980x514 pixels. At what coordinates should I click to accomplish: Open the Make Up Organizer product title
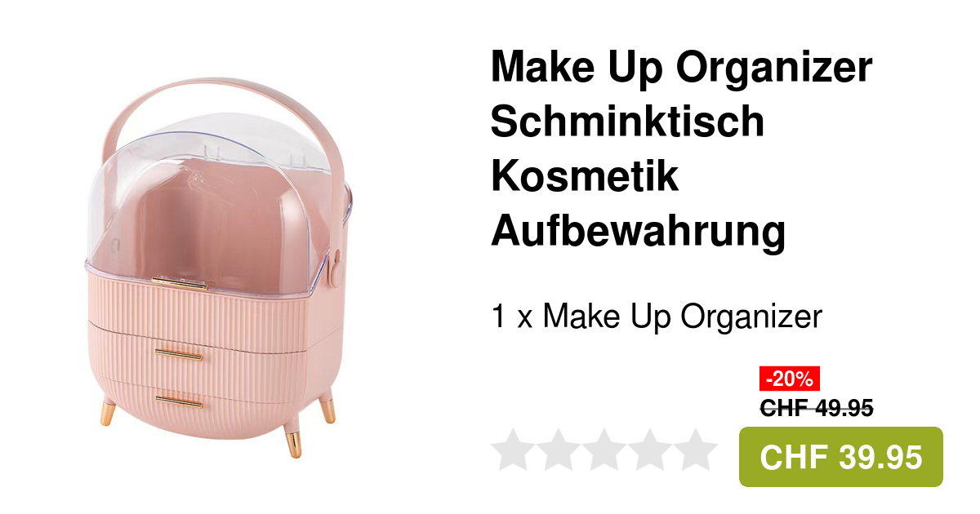(x=682, y=149)
